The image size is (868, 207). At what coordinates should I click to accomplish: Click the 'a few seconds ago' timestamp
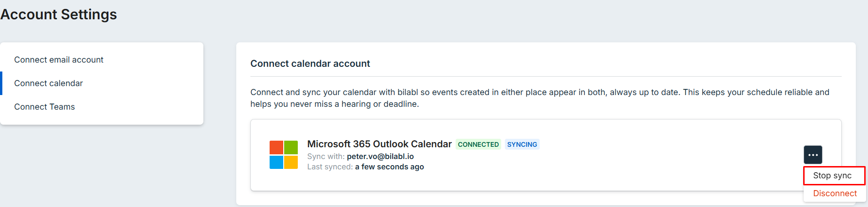[x=389, y=167]
